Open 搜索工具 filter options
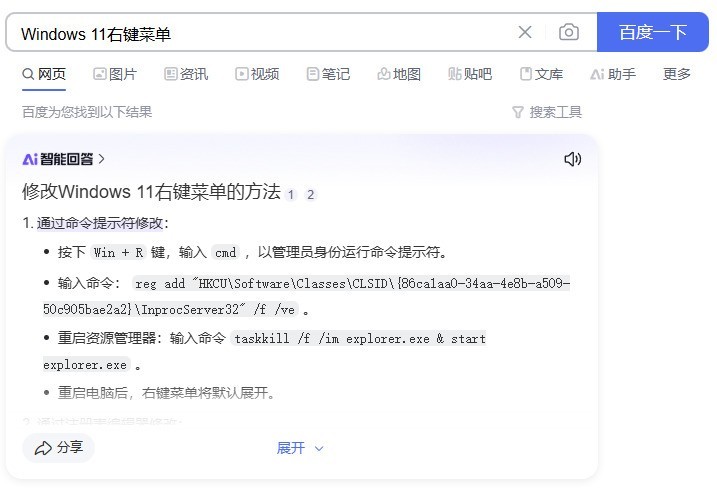 547,112
